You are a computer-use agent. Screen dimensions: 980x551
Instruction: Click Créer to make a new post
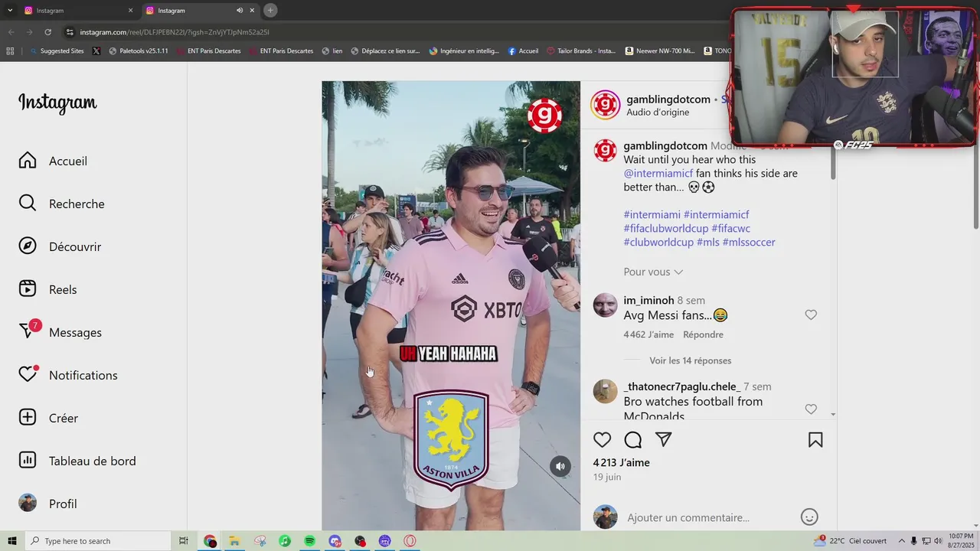pos(48,418)
